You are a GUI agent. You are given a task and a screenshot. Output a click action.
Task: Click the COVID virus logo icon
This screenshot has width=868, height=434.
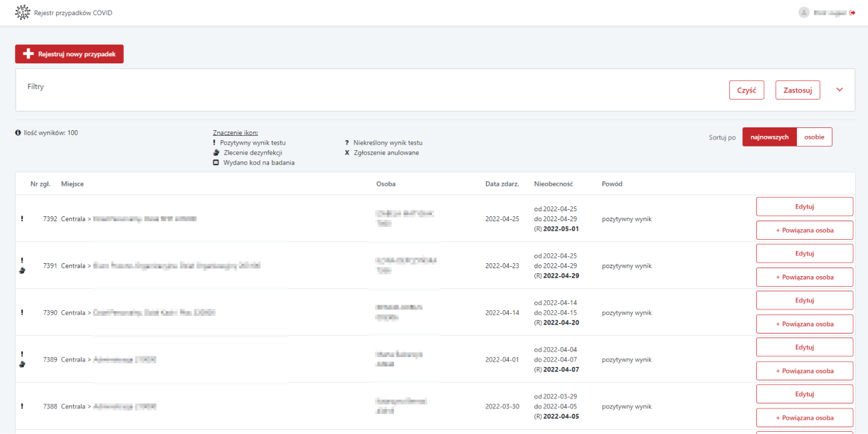[x=23, y=13]
